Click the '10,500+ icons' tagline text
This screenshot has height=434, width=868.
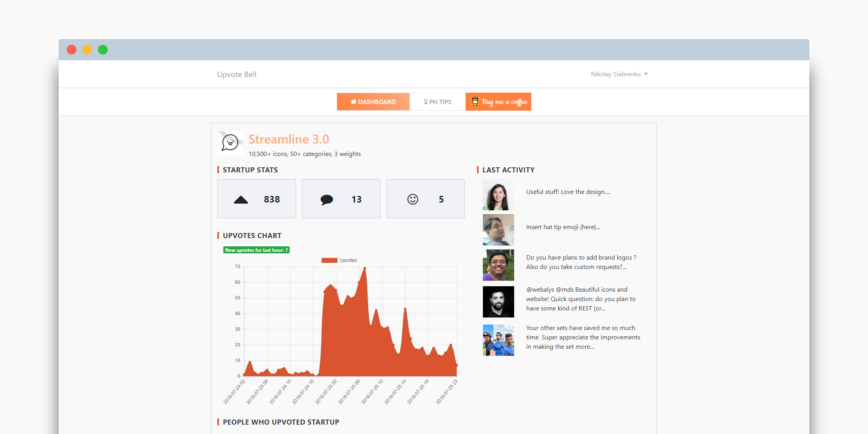click(x=305, y=154)
